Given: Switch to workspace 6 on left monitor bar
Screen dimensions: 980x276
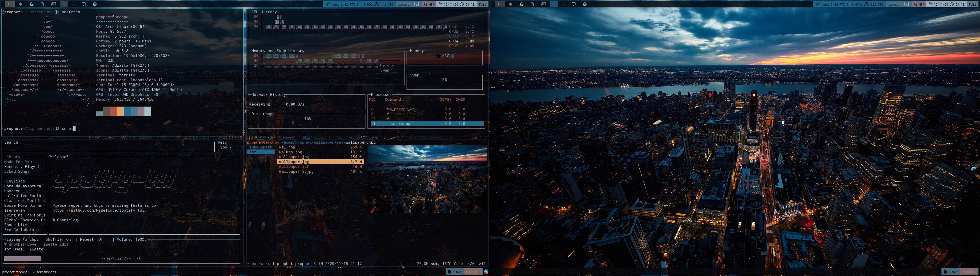Looking at the screenshot, I should 64,4.
